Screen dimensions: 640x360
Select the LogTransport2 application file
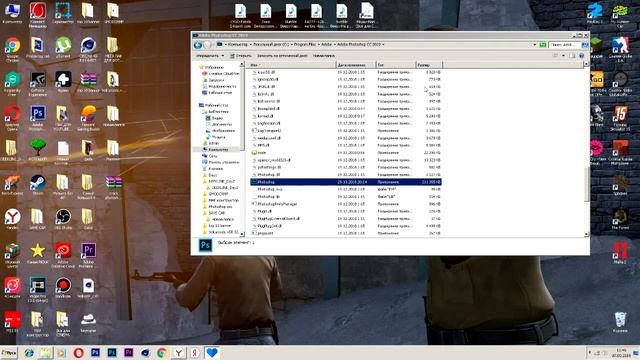345,131
